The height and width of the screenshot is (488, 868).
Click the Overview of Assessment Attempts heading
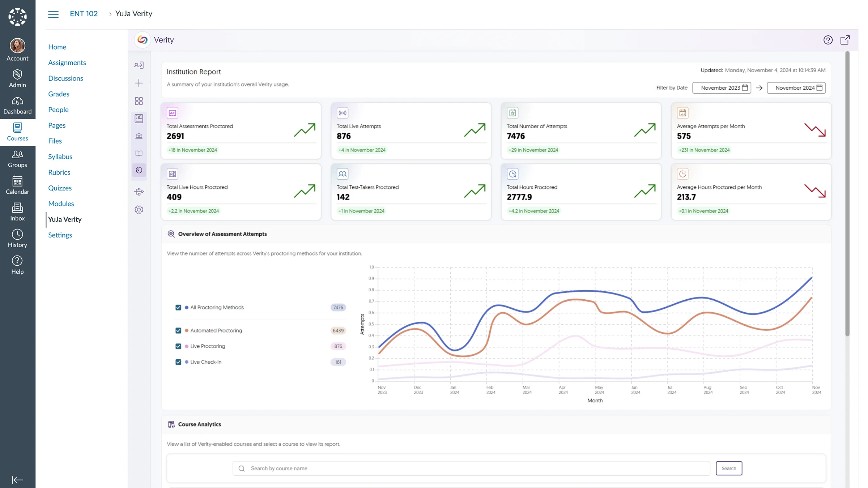[x=222, y=234]
